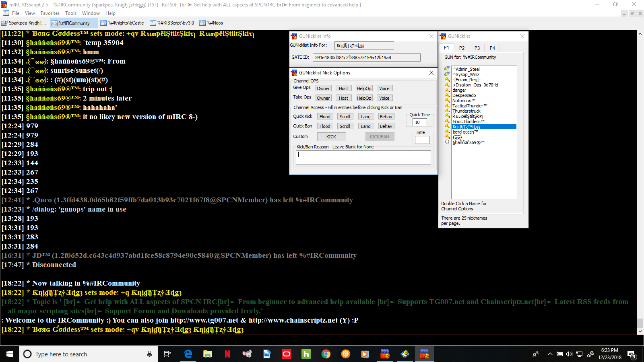Click the GATE ID text field
This screenshot has height=362, width=644.
[x=367, y=58]
